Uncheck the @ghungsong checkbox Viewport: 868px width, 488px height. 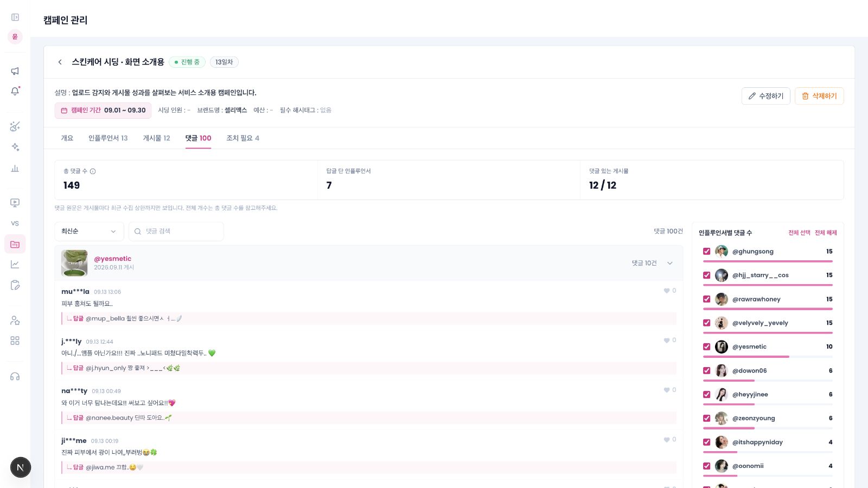coord(706,251)
